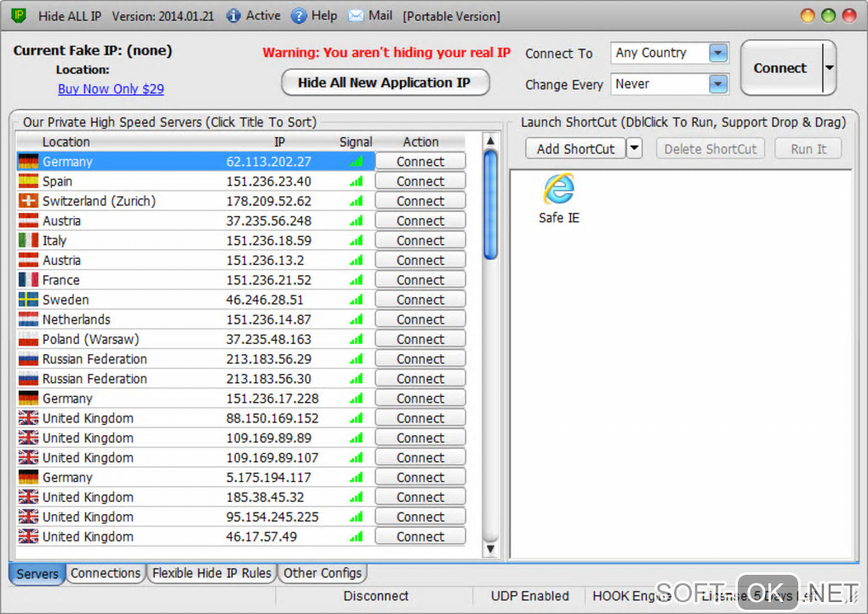This screenshot has width=868, height=614.
Task: Click signal bars for Netherlands server
Action: (357, 319)
